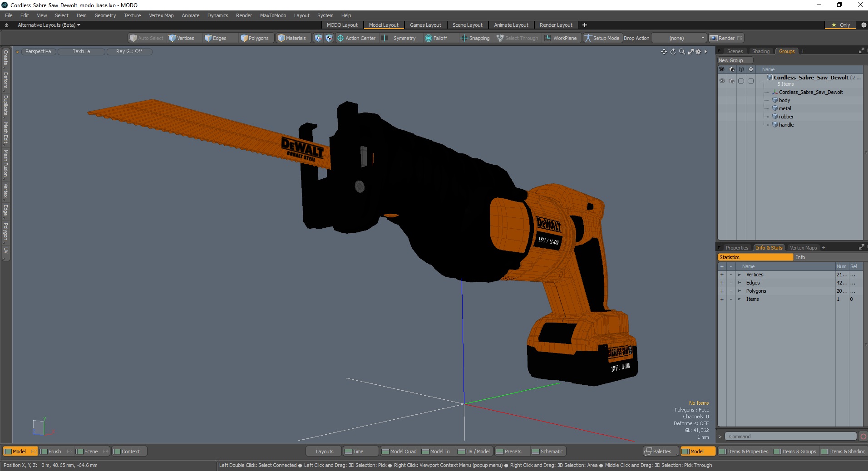Tick the second checkbox in group row

click(751, 81)
